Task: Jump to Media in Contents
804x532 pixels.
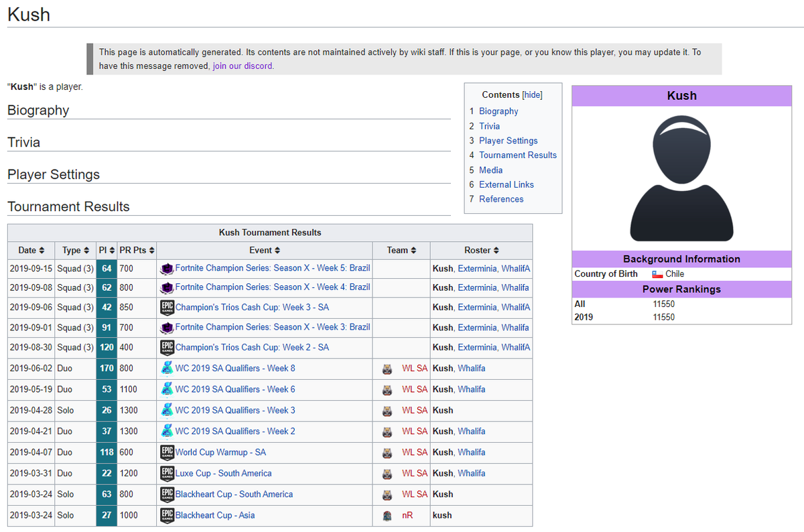Action: [490, 170]
